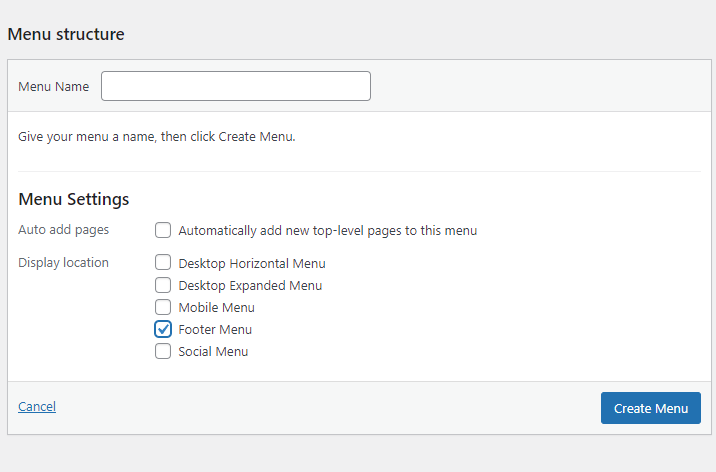Tick the Desktop Expanded Menu checkbox
Image resolution: width=716 pixels, height=472 pixels.
[163, 285]
